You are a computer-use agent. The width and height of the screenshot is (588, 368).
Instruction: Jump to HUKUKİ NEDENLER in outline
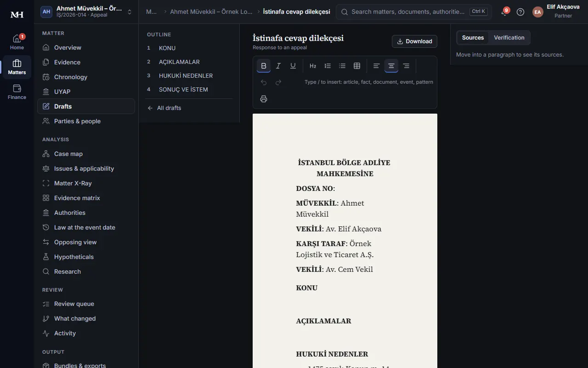coord(189,75)
